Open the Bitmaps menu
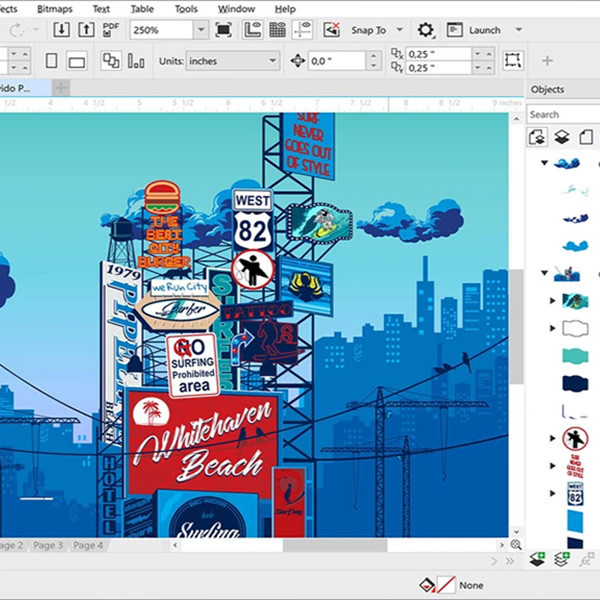600x600 pixels. [54, 9]
